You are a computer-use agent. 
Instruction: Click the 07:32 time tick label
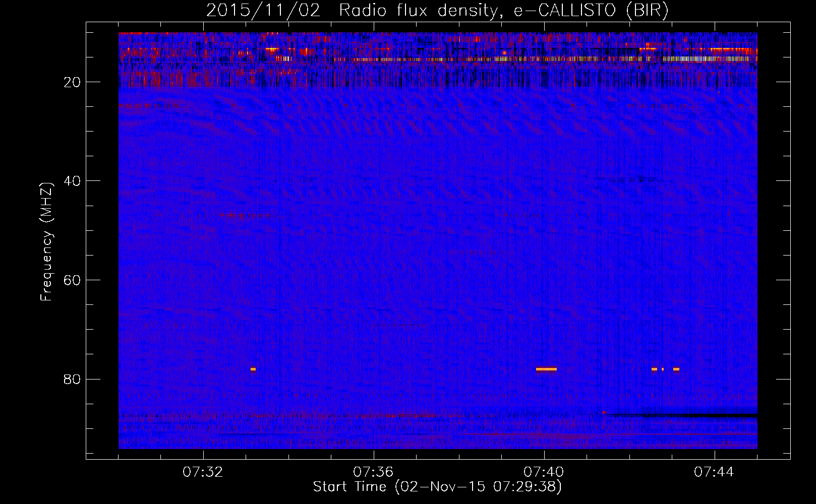point(203,472)
